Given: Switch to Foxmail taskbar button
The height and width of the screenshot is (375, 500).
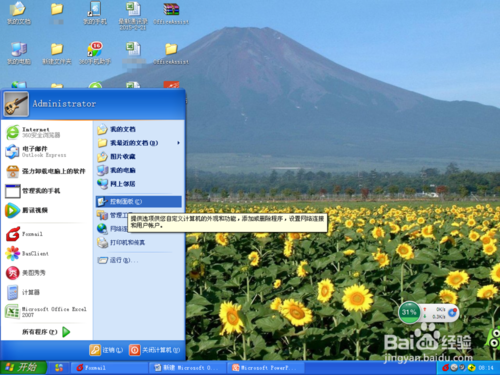Looking at the screenshot, I should (109, 368).
